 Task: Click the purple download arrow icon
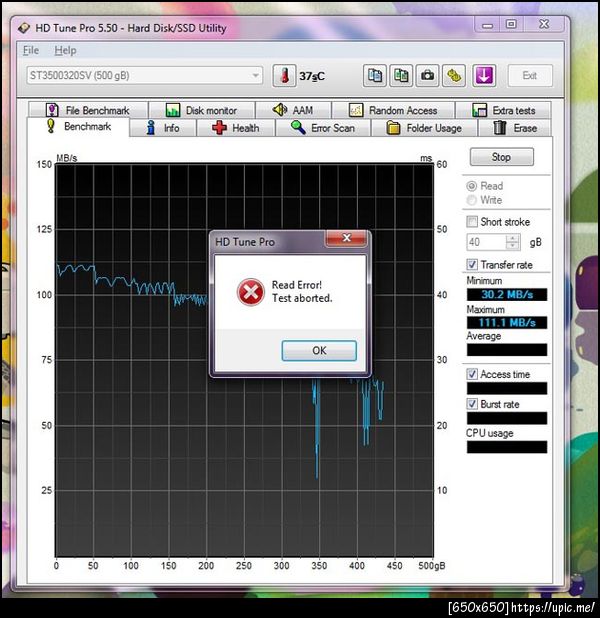point(484,75)
